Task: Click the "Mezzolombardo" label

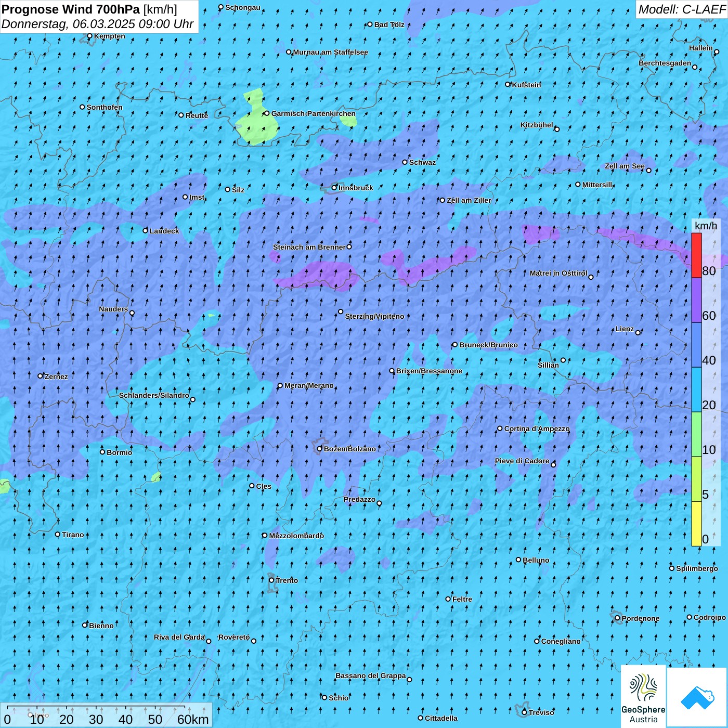Action: pyautogui.click(x=296, y=536)
